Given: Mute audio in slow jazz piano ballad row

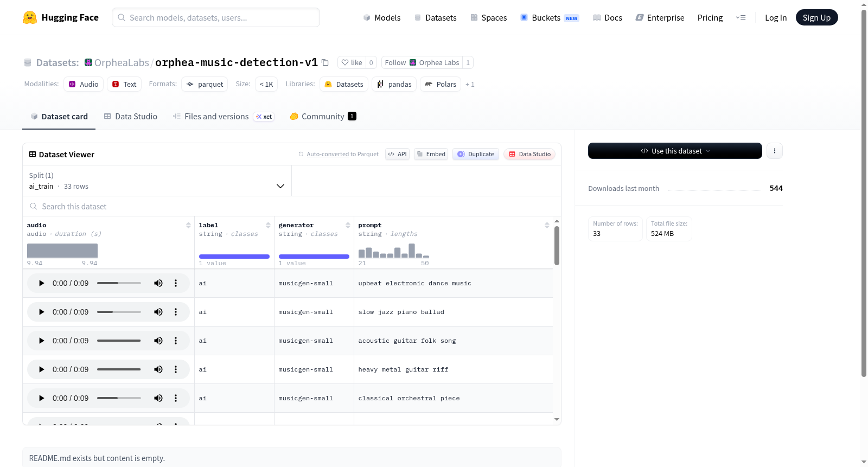Looking at the screenshot, I should [158, 312].
